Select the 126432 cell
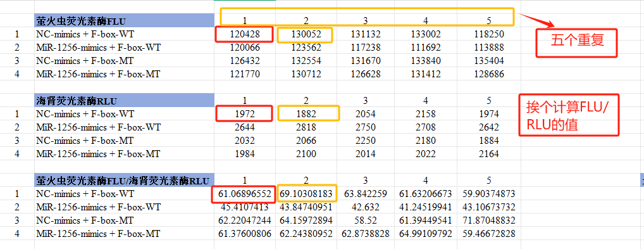 (x=245, y=61)
